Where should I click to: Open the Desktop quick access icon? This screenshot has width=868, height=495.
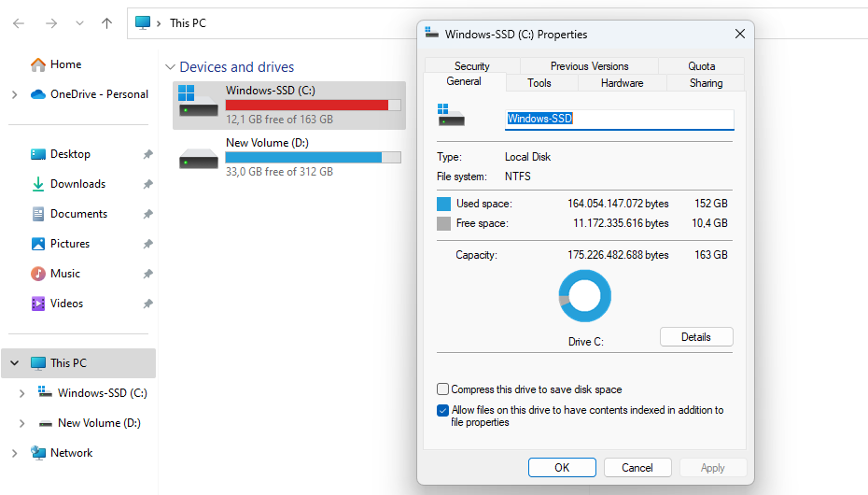[x=38, y=154]
